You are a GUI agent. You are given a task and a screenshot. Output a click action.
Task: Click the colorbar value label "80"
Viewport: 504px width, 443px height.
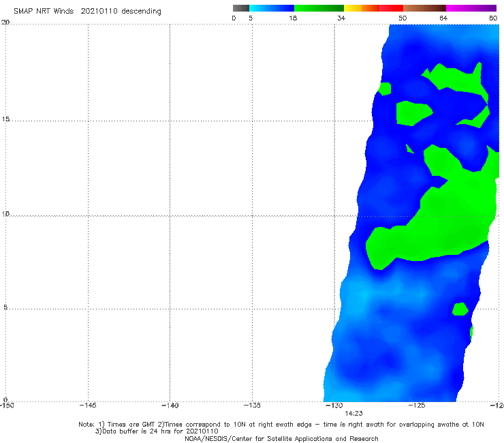point(493,18)
